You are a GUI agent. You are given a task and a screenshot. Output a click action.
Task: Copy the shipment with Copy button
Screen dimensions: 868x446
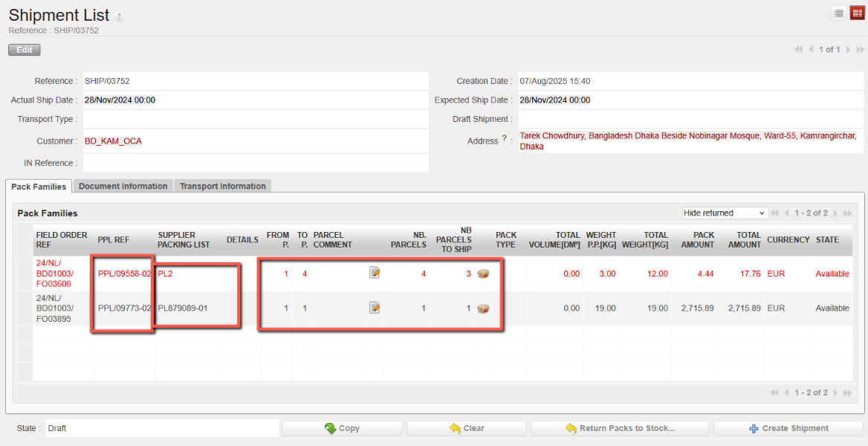pyautogui.click(x=342, y=428)
